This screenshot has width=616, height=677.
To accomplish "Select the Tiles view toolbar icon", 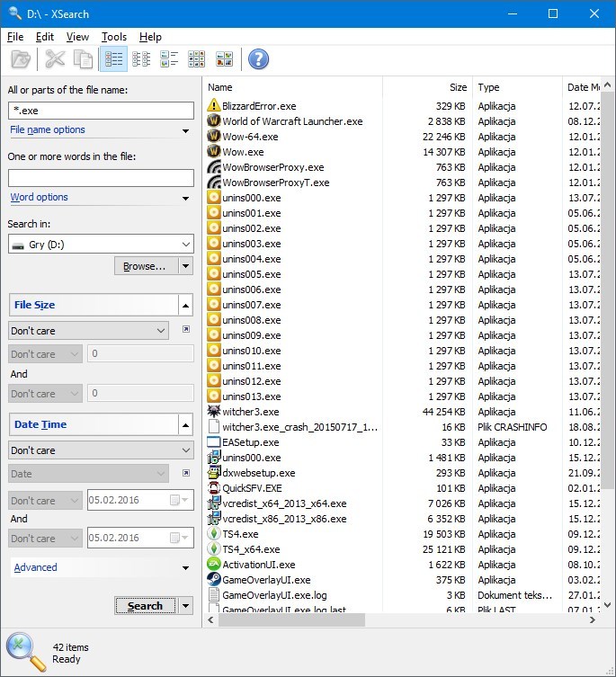I will click(169, 59).
